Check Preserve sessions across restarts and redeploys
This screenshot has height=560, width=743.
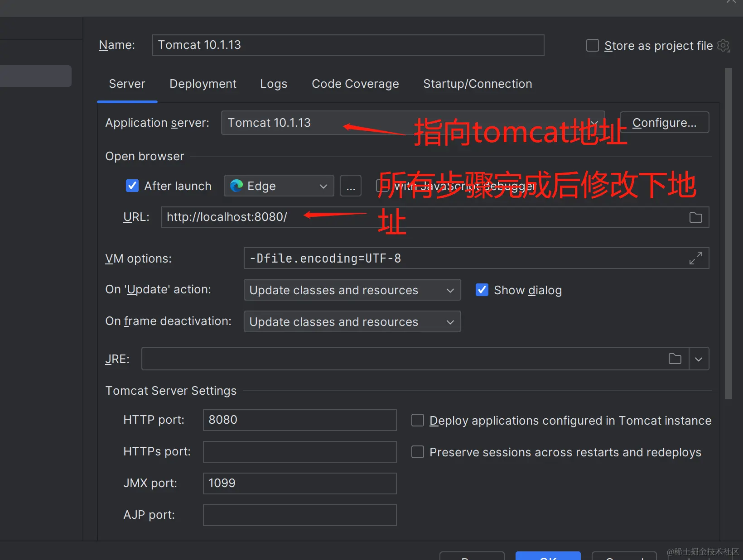(x=417, y=452)
